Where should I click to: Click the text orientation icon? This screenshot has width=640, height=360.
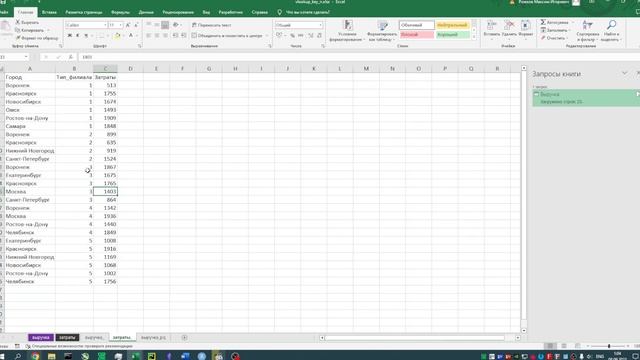pos(176,25)
